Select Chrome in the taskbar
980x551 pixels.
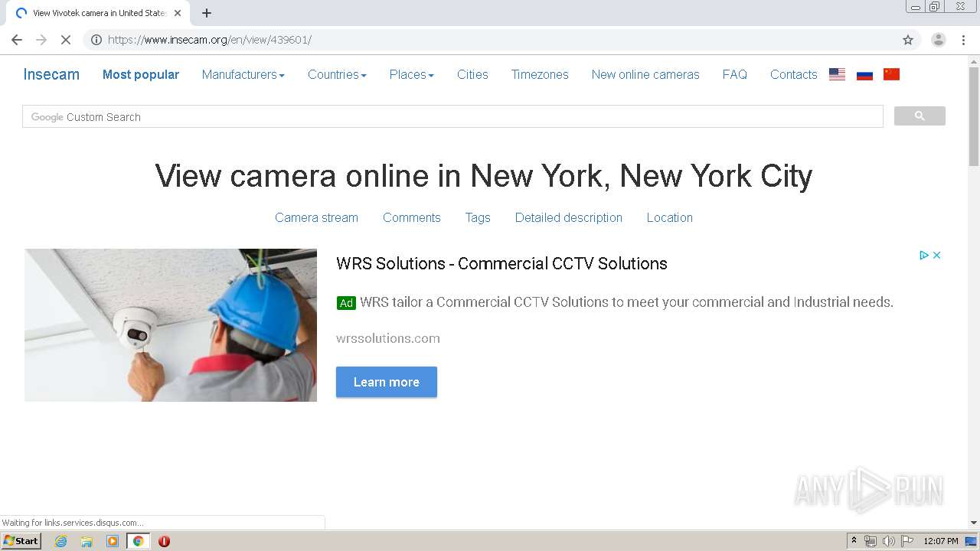[x=139, y=541]
